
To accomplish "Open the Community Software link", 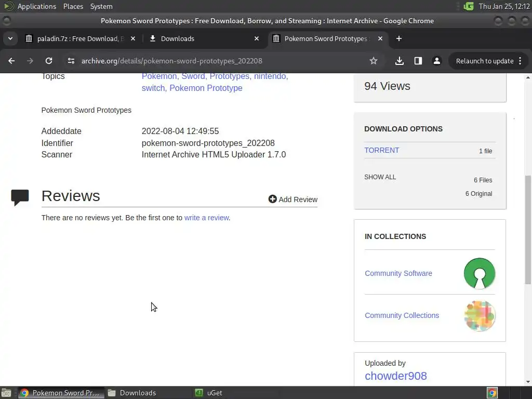I will coord(398,273).
